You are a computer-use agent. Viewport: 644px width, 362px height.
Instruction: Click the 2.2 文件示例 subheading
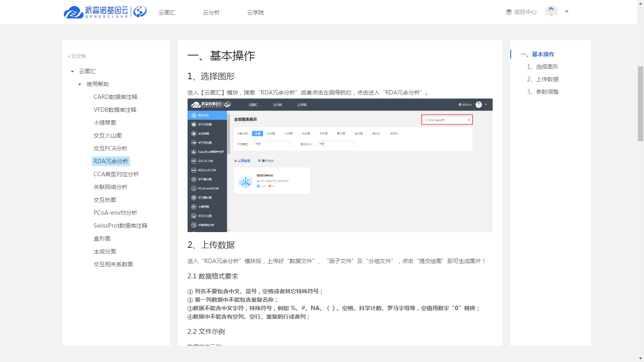click(x=206, y=332)
